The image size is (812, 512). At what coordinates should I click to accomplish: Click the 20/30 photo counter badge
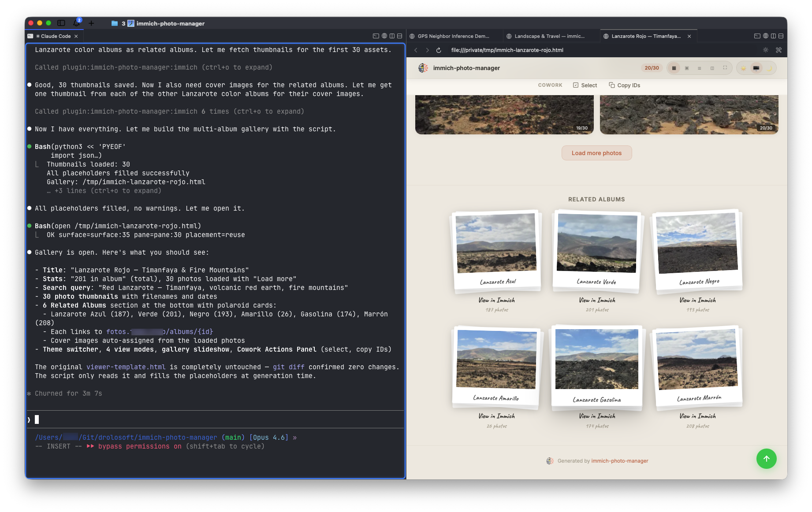tap(652, 68)
